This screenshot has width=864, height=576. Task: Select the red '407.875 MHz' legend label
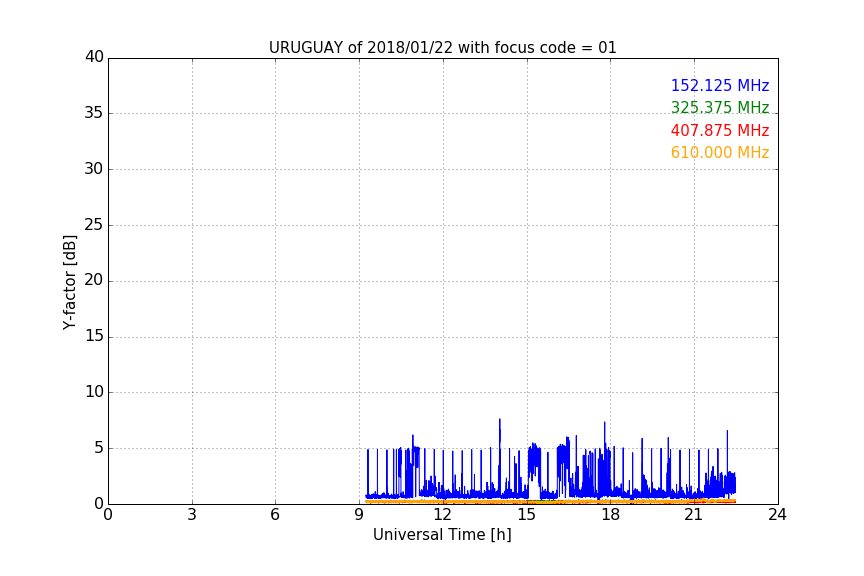[x=720, y=130]
